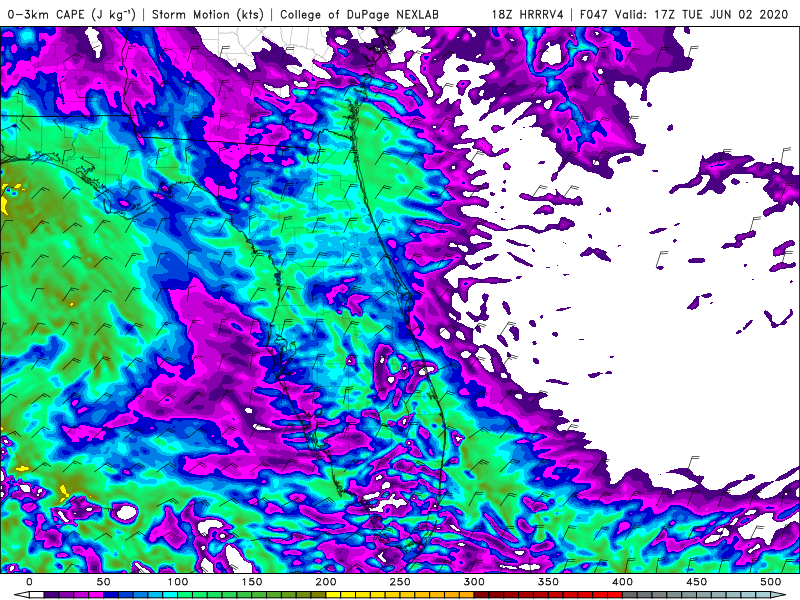Click the '0' label on color scale
Viewport: 800px width, 600px height.
[x=29, y=582]
